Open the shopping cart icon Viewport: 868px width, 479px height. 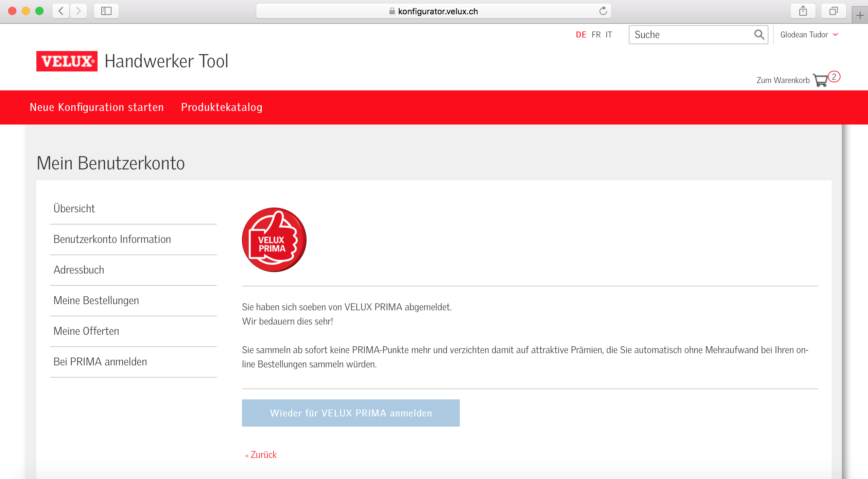tap(820, 80)
